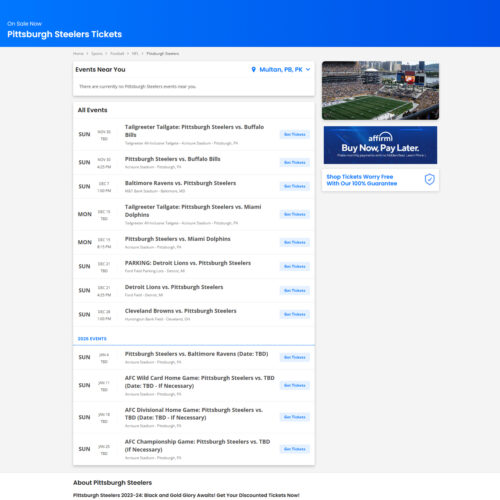This screenshot has width=500, height=500.
Task: Get Tickets for Pittsburgh Steelers vs. Buffalo Bills game
Action: click(x=295, y=162)
